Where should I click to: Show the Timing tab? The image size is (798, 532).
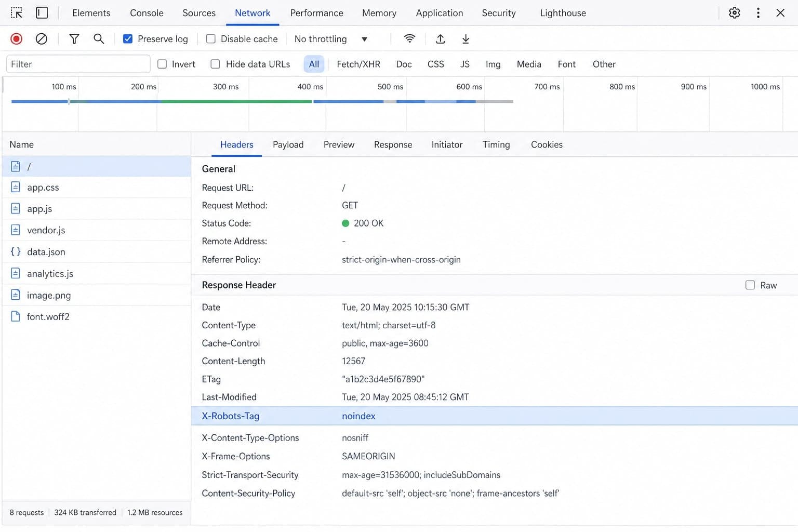pyautogui.click(x=496, y=145)
